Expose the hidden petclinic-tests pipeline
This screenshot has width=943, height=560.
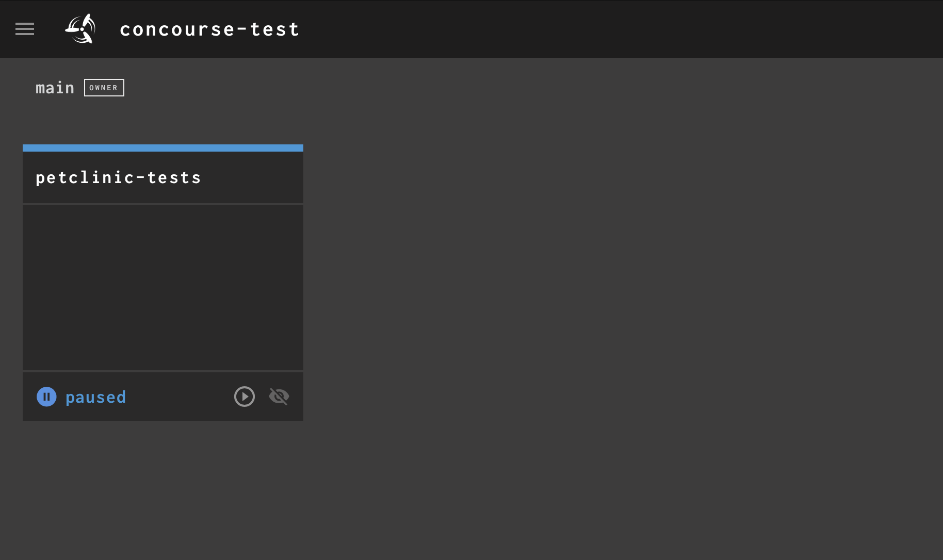point(279,397)
